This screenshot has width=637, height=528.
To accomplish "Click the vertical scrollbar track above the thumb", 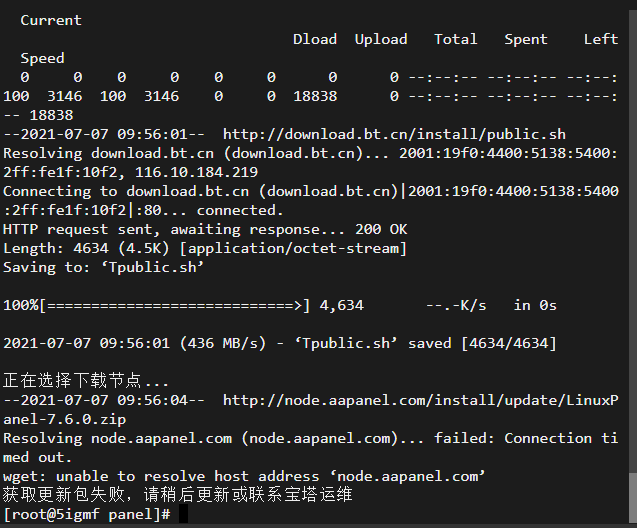I will coord(633,242).
